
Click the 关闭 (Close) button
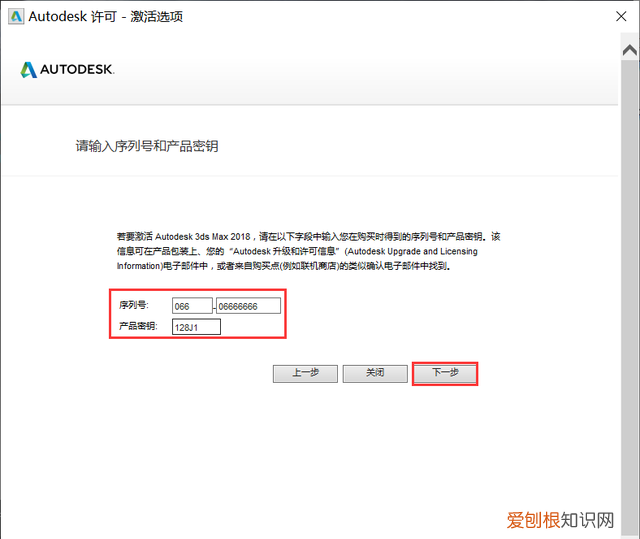pos(375,373)
